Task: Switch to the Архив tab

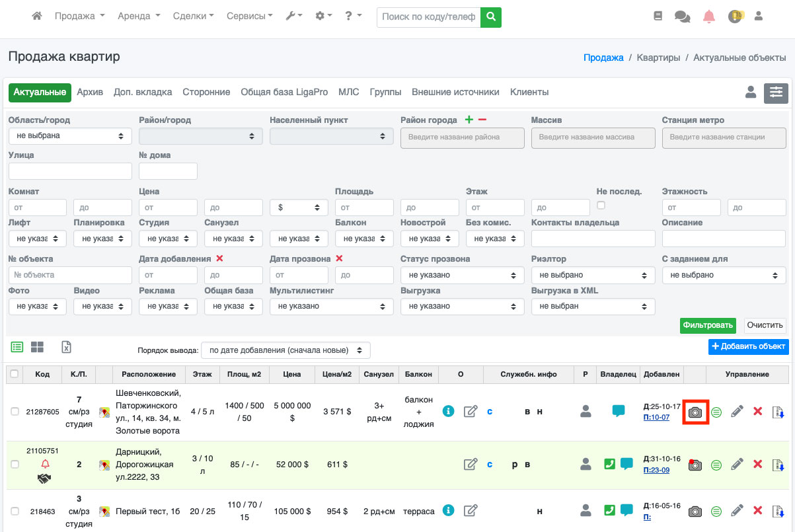Action: coord(90,92)
